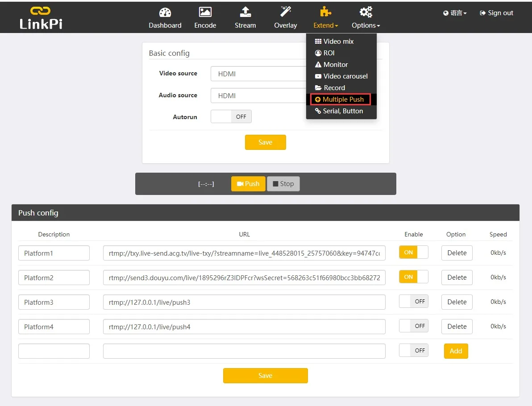Click the Stop button
The width and height of the screenshot is (532, 406).
(283, 184)
